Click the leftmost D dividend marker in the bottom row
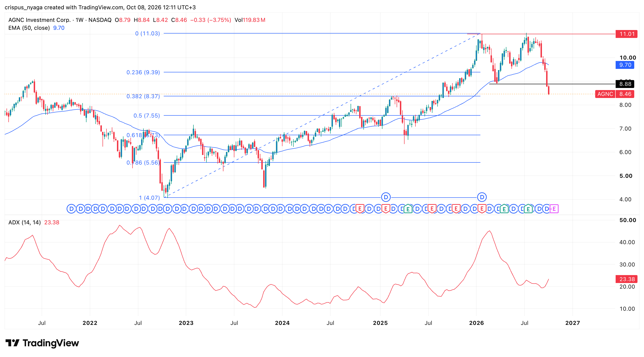The image size is (644, 357). point(71,209)
